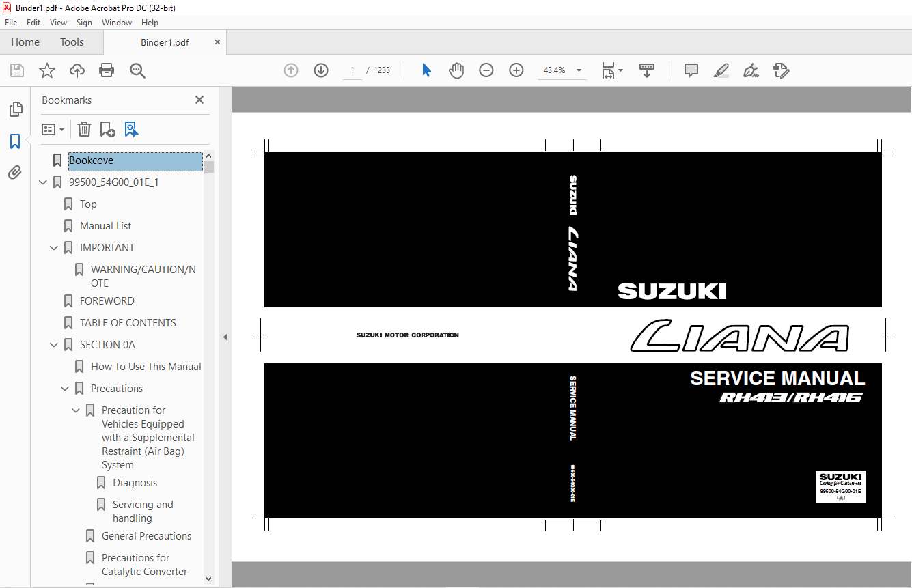Close the Bookmarks panel
Viewport: 912px width, 588px height.
pyautogui.click(x=199, y=100)
